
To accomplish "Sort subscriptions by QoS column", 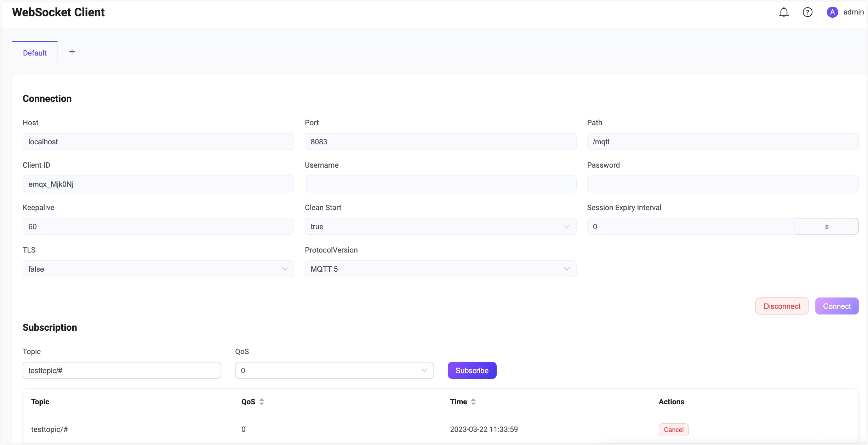I will pyautogui.click(x=262, y=401).
